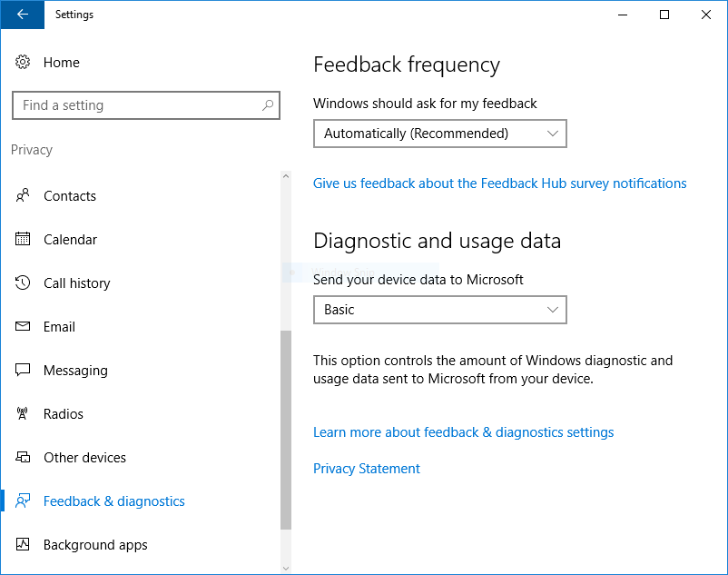Click the Radios antenna icon
Image resolution: width=728 pixels, height=575 pixels.
(x=23, y=414)
